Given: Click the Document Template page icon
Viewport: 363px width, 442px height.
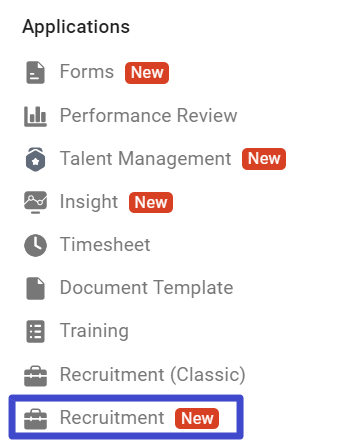Looking at the screenshot, I should coord(35,288).
